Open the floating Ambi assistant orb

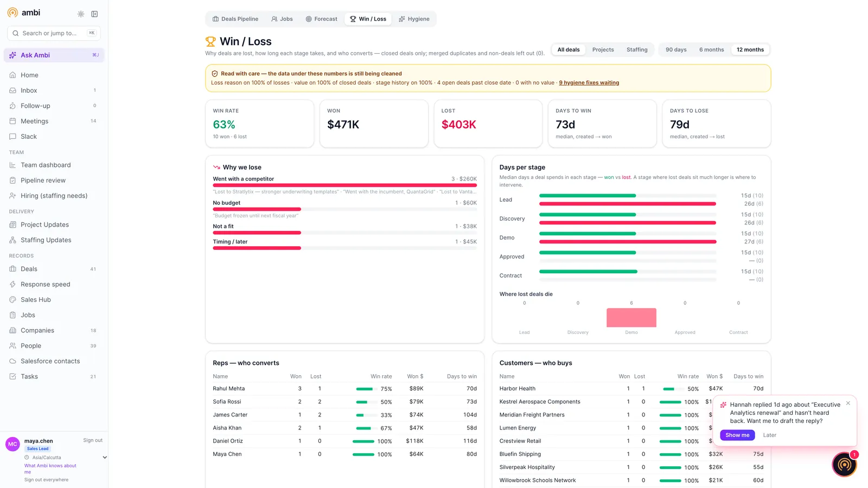(x=844, y=464)
